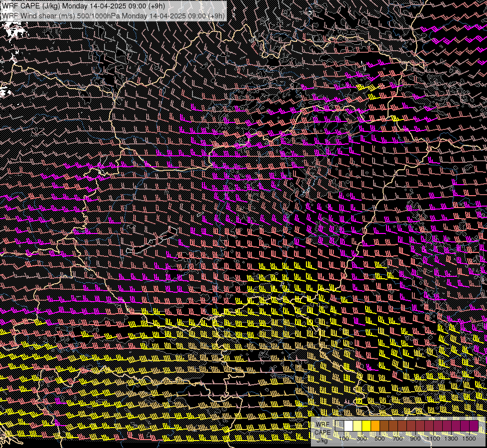Click the 1500 legend value
Screen dimensions: 487x448
pyautogui.click(x=469, y=439)
